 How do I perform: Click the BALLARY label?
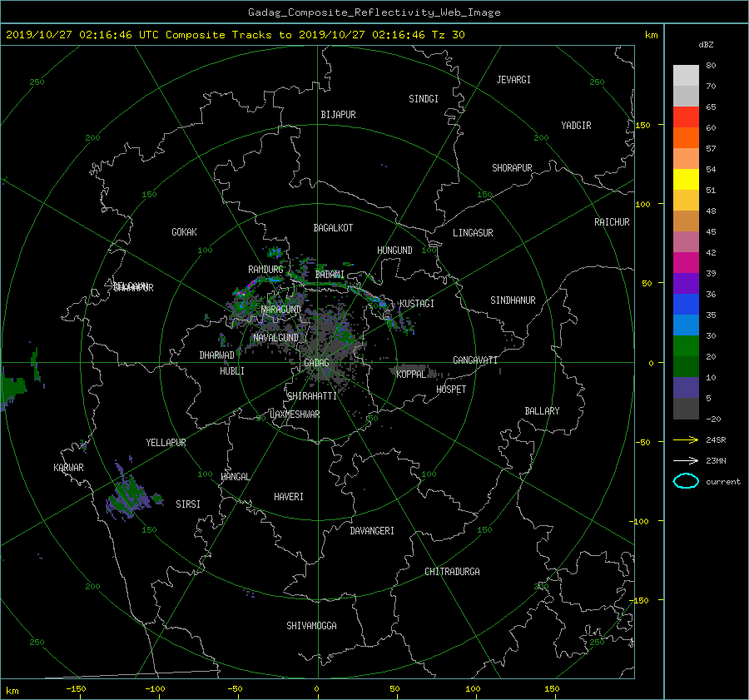(542, 411)
